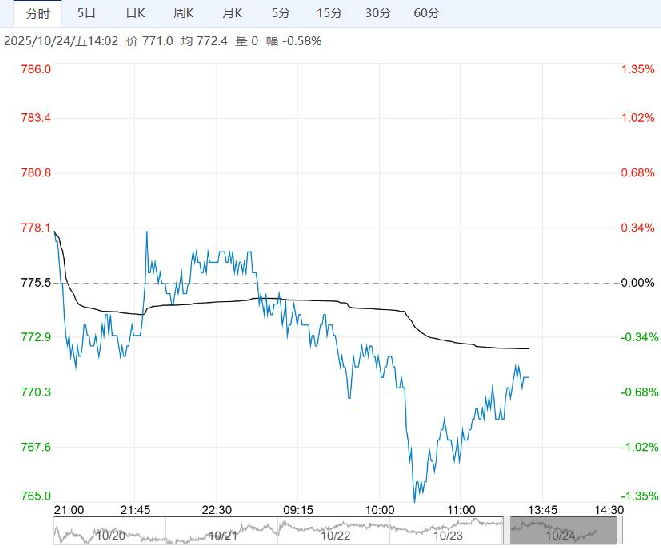Open the 60分 interval tab
Image resolution: width=661 pixels, height=548 pixels.
(425, 13)
